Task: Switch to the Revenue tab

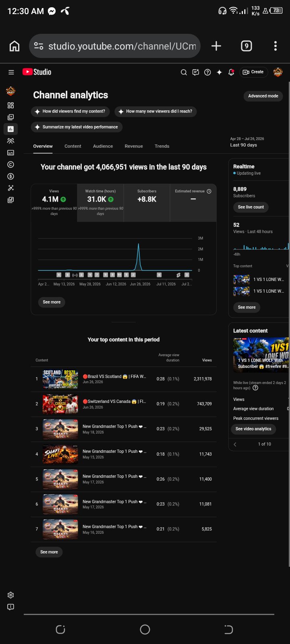Action: (x=134, y=146)
